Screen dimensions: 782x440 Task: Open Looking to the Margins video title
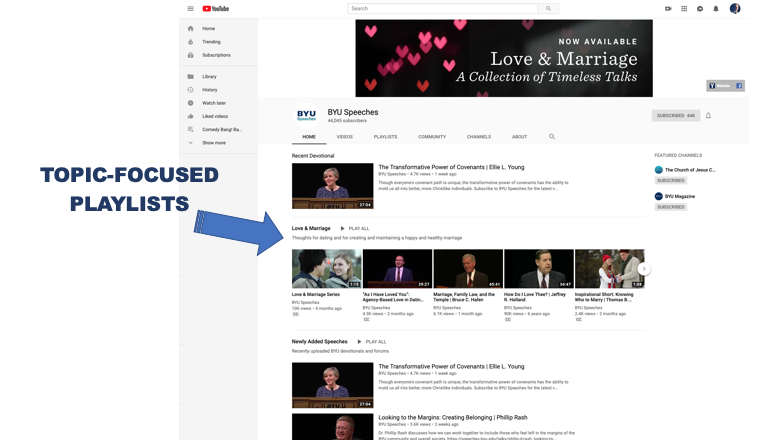(453, 418)
